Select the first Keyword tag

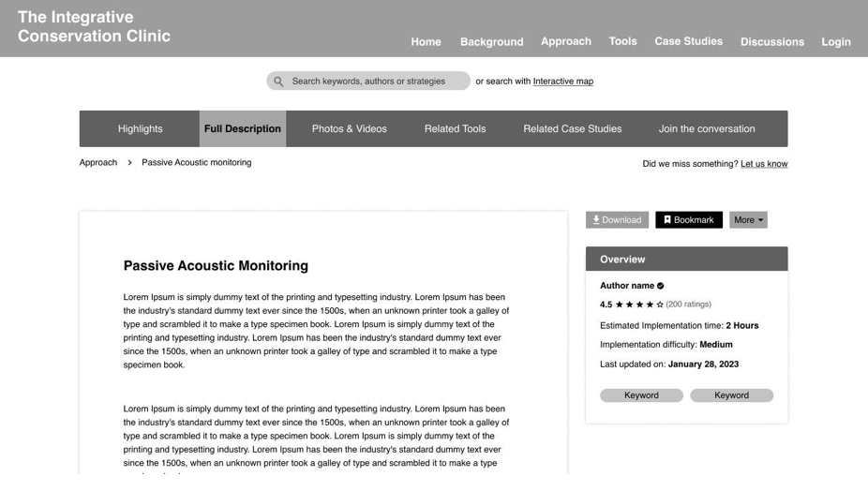[641, 395]
